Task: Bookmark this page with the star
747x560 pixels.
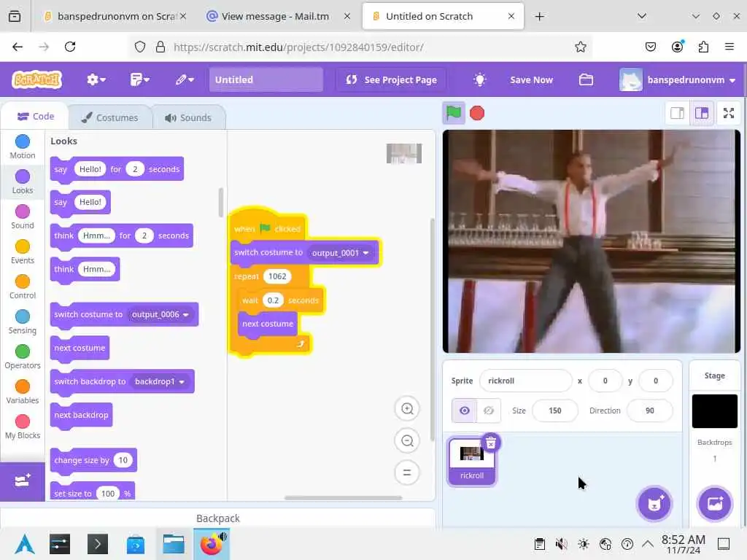Action: pyautogui.click(x=580, y=47)
